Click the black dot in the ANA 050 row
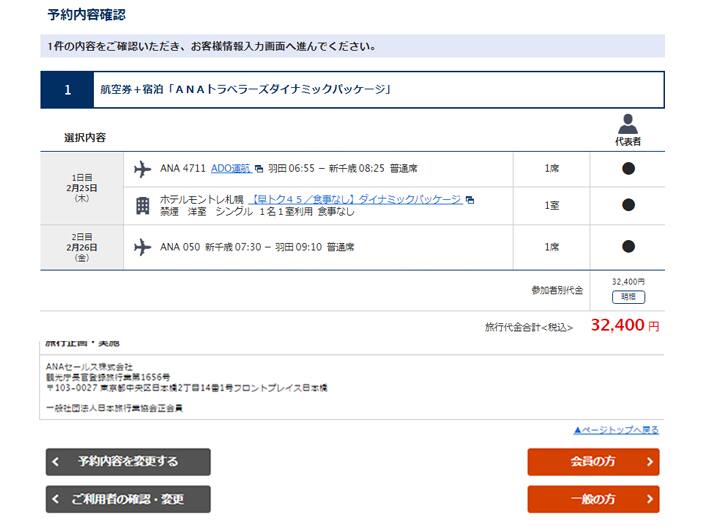 [x=628, y=246]
